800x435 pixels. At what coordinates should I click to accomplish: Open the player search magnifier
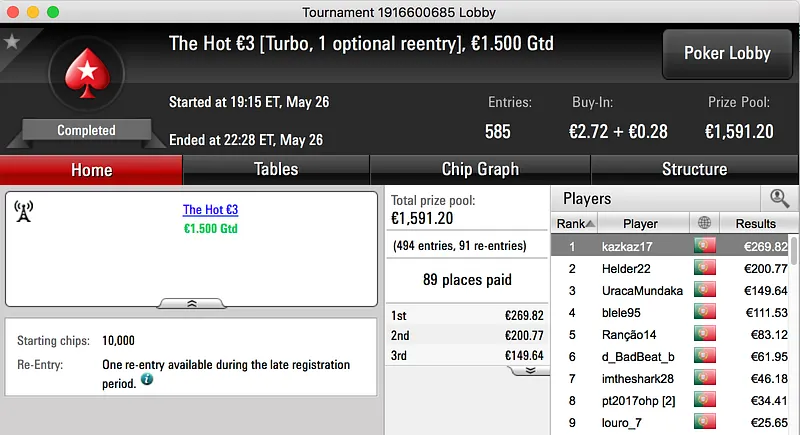(x=779, y=198)
